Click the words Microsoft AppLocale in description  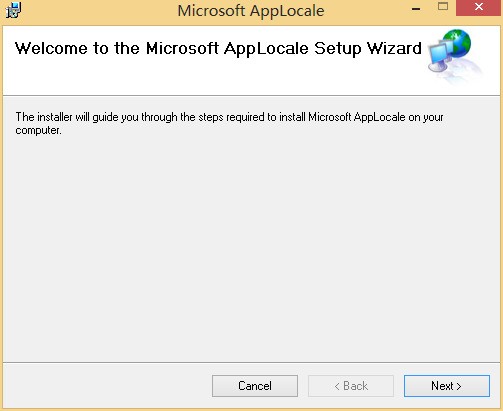357,117
